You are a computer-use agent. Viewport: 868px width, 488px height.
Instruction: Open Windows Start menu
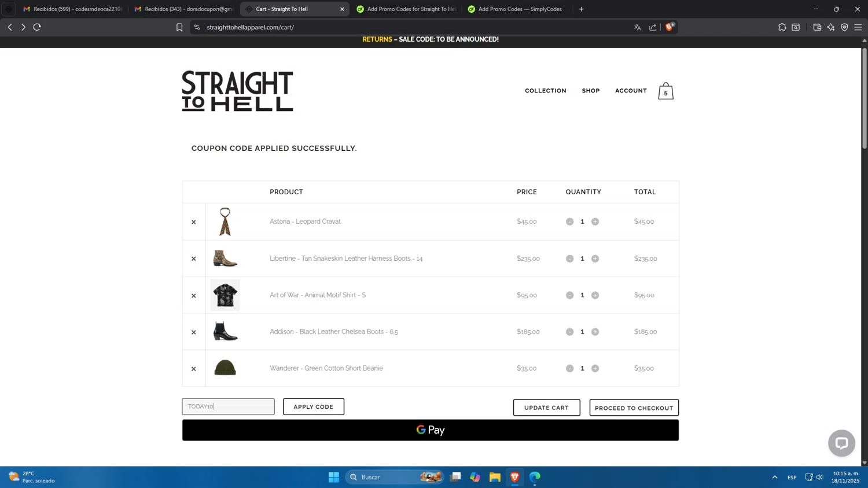tap(334, 477)
